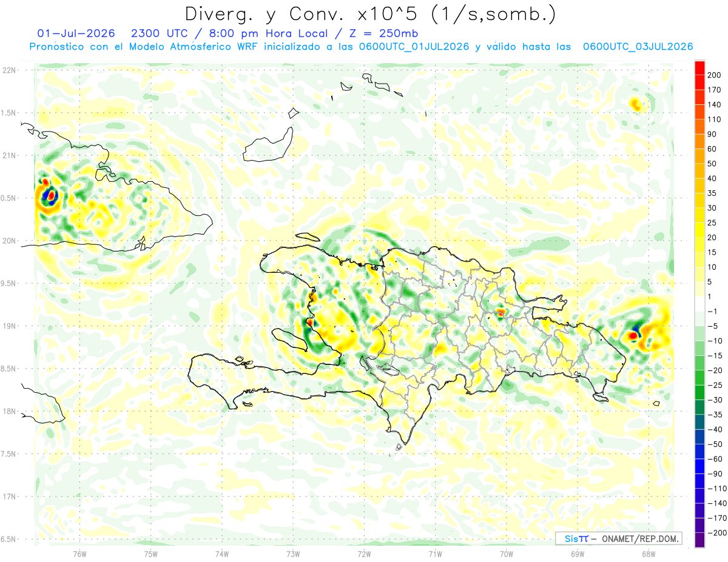This screenshot has height=562, width=728.
Task: Click colorbar value "-110"
Action: coord(716,488)
